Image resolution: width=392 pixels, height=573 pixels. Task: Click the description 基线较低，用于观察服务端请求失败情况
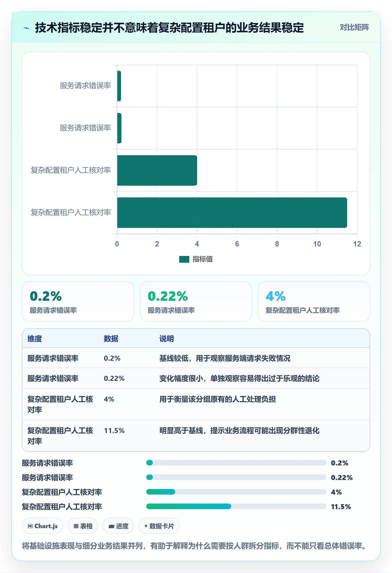225,358
